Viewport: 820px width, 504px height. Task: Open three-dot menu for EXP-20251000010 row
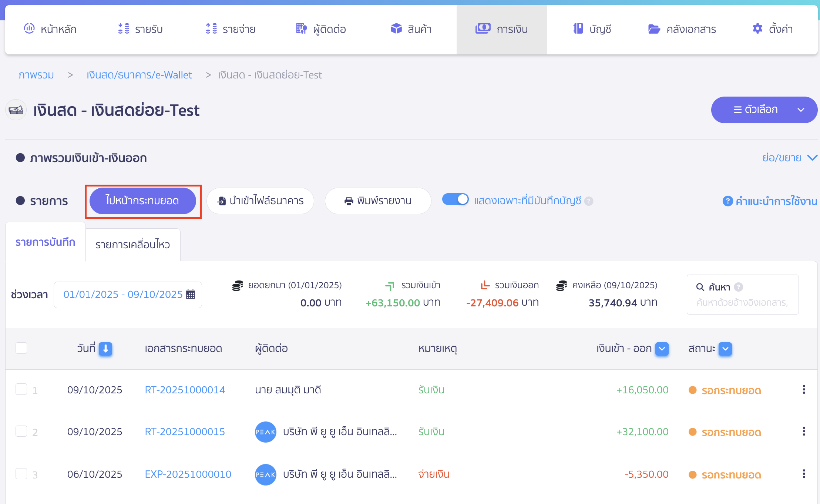point(804,474)
